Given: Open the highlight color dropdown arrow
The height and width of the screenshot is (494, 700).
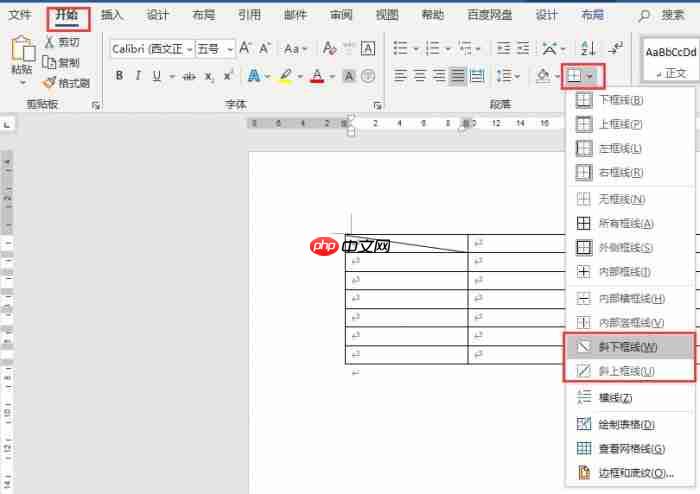Looking at the screenshot, I should (300, 77).
